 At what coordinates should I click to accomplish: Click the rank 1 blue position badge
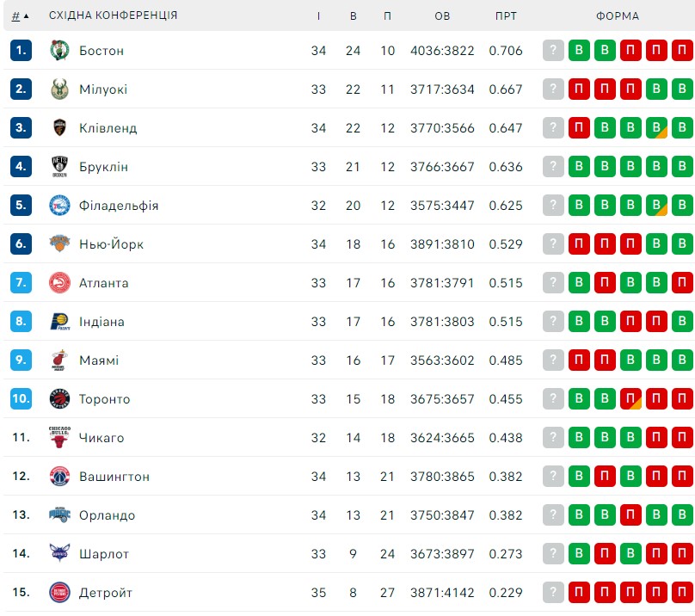21,50
